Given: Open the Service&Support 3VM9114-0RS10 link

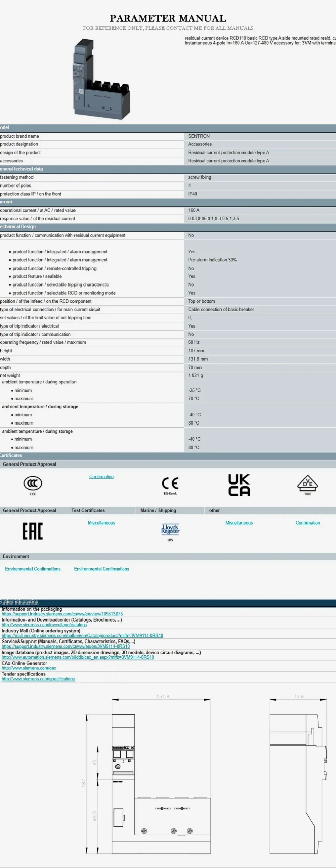Looking at the screenshot, I should click(x=66, y=647).
